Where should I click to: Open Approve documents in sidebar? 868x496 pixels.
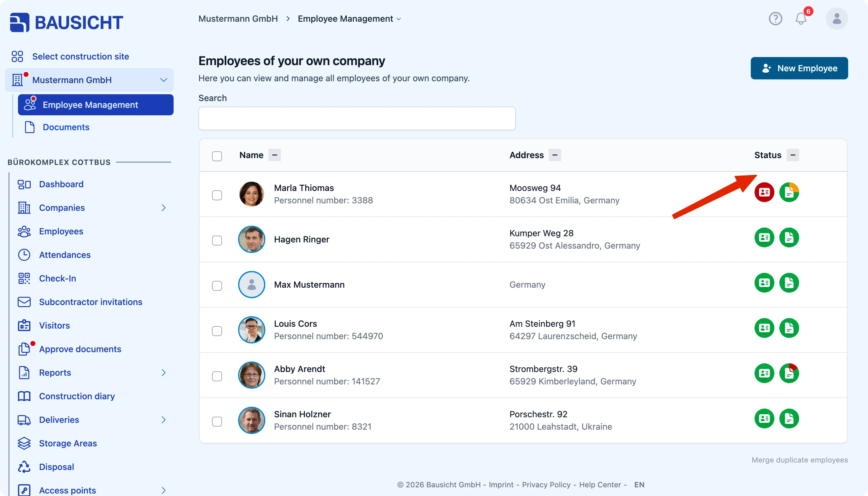pyautogui.click(x=80, y=349)
